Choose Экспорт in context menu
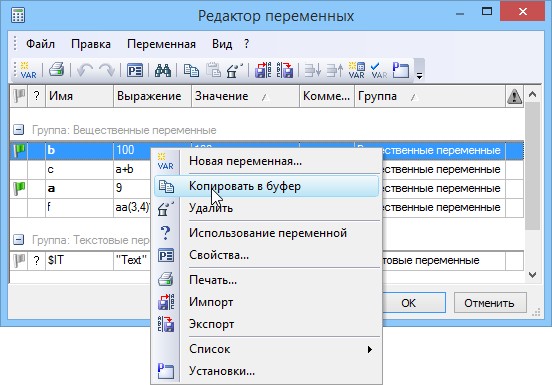Viewport: 552px width, 385px height. click(266, 324)
